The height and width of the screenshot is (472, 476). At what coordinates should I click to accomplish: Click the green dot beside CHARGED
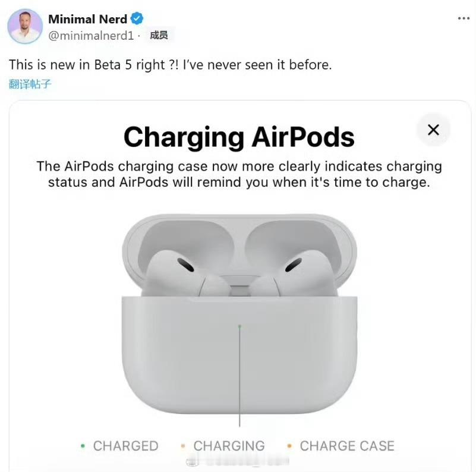[x=83, y=446]
